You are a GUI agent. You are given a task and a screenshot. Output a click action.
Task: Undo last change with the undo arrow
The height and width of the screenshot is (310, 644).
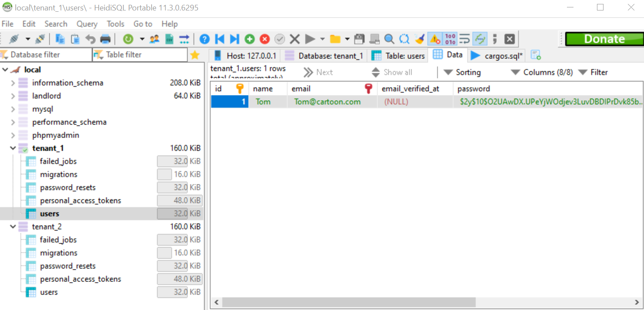pos(90,39)
